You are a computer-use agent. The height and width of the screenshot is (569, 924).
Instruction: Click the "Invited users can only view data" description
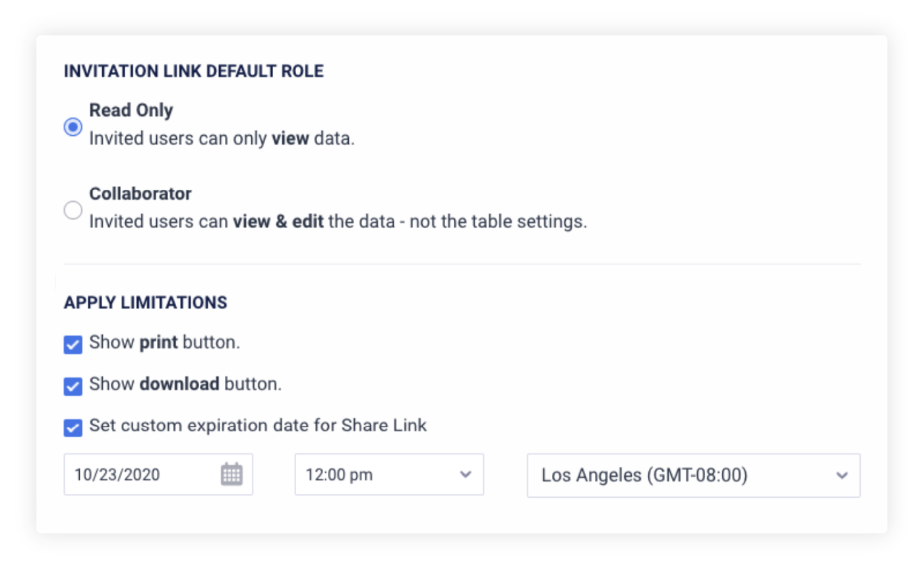coord(222,138)
